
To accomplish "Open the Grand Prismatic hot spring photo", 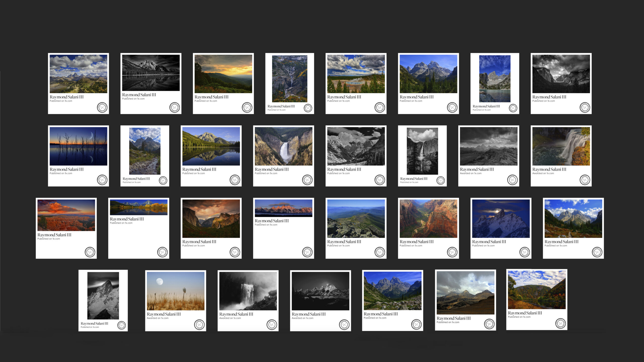I will point(356,74).
